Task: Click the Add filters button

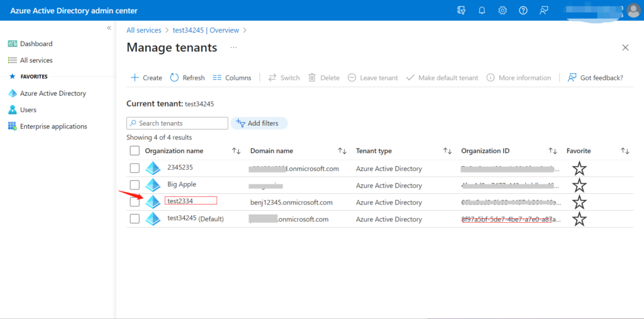Action: pos(259,123)
